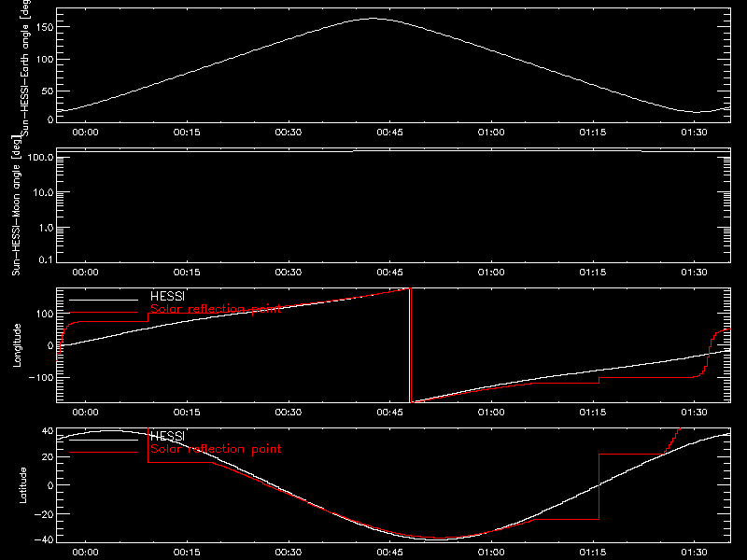This screenshot has height=560, width=747.
Task: Click 01:00 label under Earth angle plot
Action: [x=491, y=133]
